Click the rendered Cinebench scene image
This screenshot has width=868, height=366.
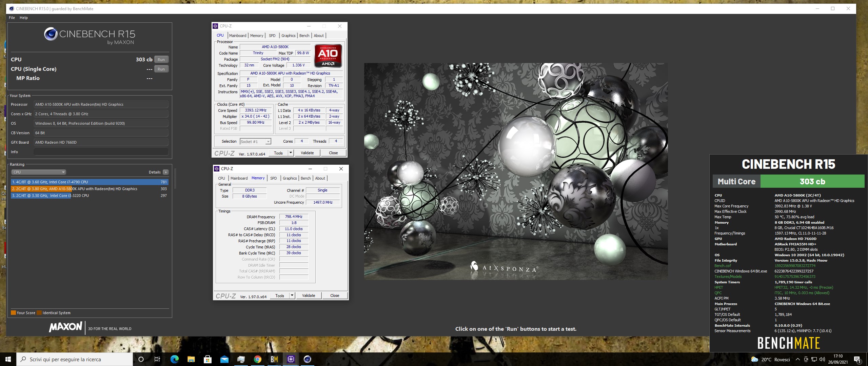516,171
